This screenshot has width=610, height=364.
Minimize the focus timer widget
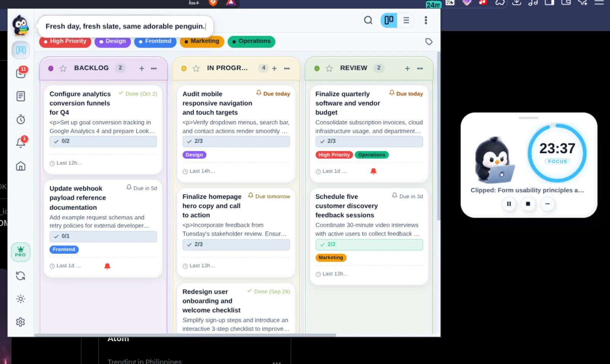coord(547,204)
